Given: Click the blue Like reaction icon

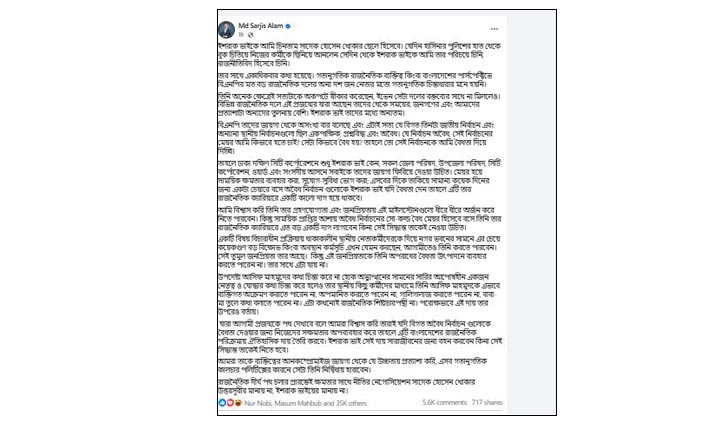Looking at the screenshot, I should 223,403.
